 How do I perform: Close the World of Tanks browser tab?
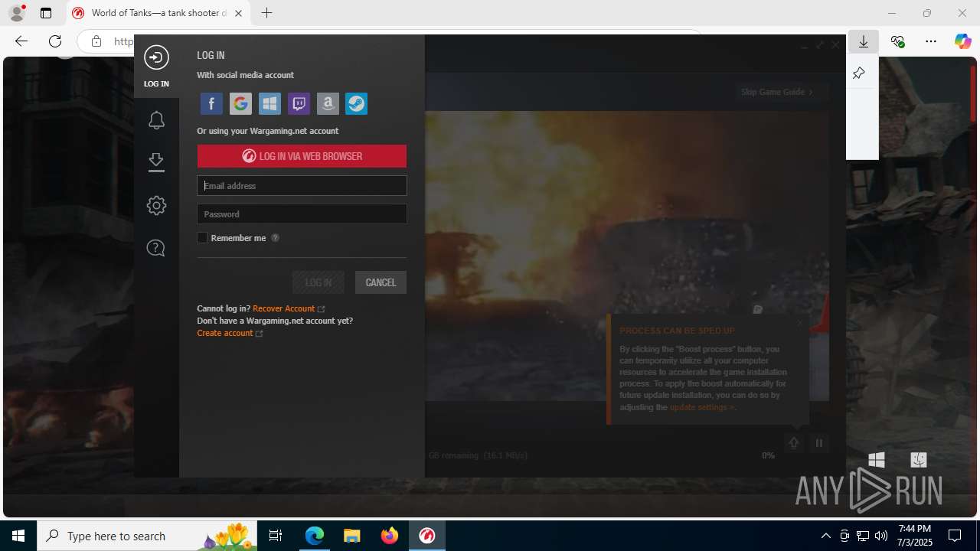point(238,13)
